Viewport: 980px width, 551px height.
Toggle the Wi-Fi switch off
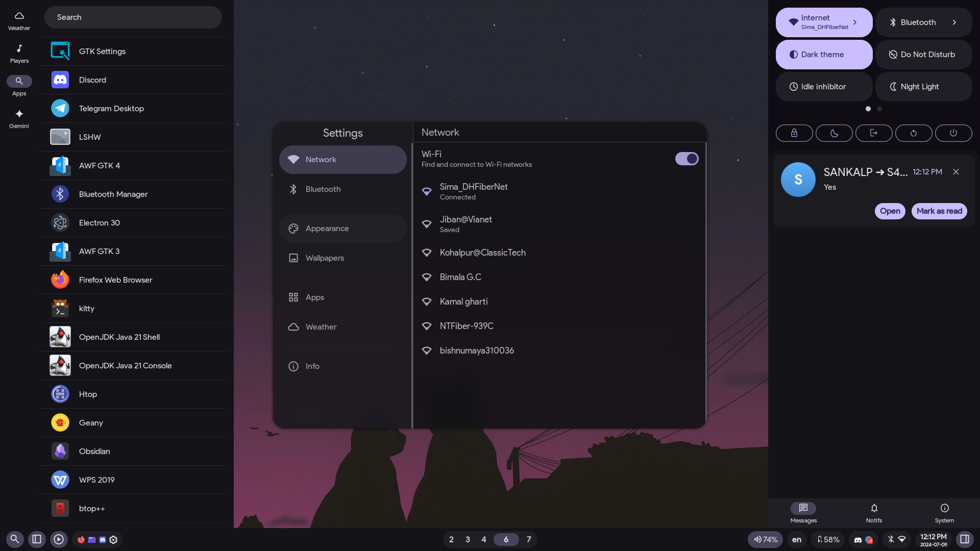[687, 159]
